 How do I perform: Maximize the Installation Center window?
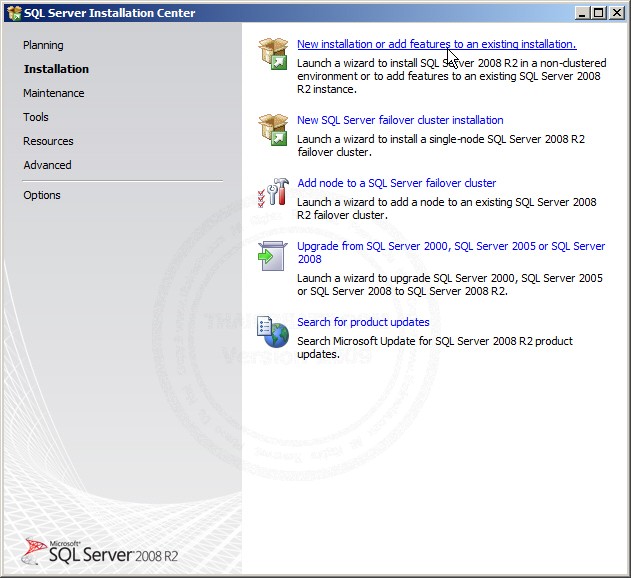(598, 13)
